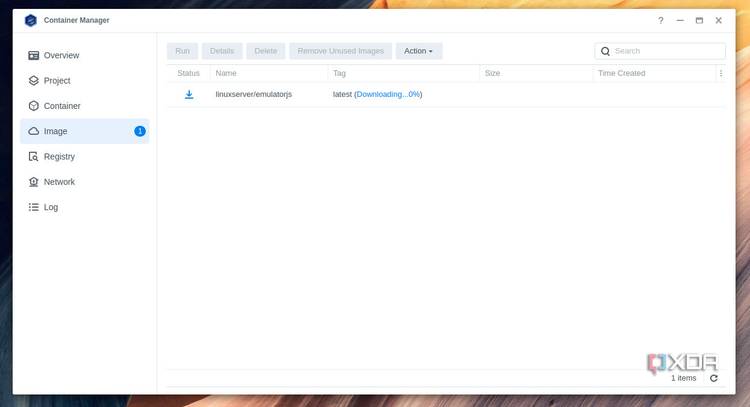Open the help question mark
Image resolution: width=750 pixels, height=407 pixels.
[661, 21]
